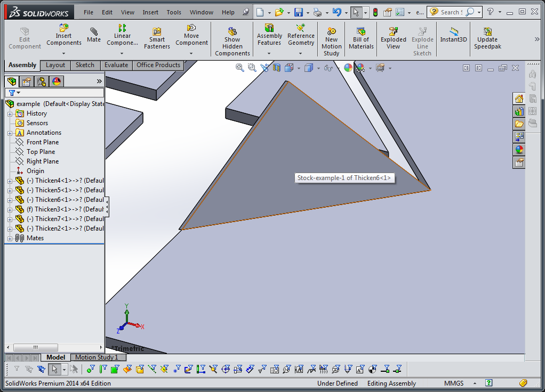Open Bill of Materials
The width and height of the screenshot is (545, 392).
[x=360, y=37]
